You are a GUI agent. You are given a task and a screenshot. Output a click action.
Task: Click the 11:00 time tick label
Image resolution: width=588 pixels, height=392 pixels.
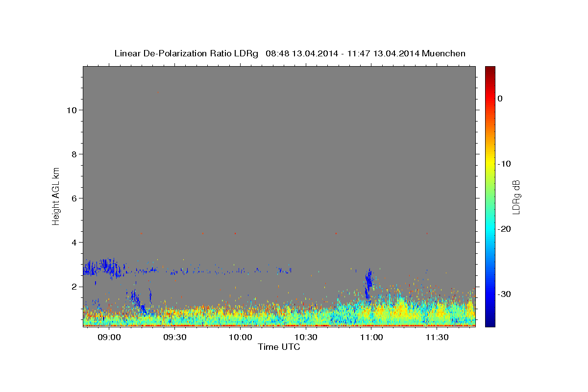pyautogui.click(x=371, y=337)
